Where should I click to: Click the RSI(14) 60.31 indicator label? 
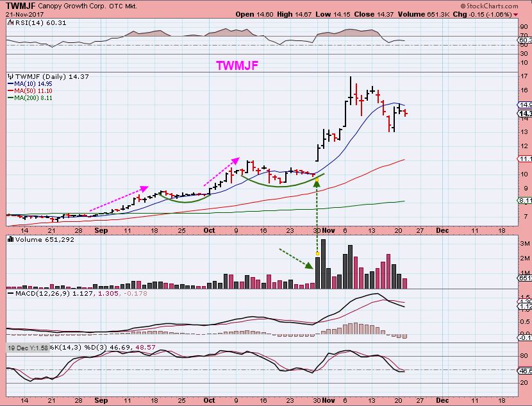(x=41, y=22)
